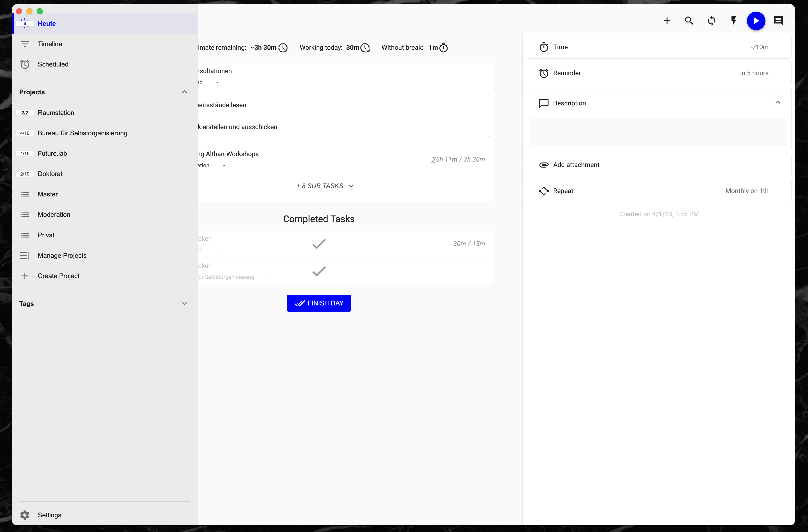Uncheck the second completed task's checkmark
808x532 pixels.
point(318,271)
